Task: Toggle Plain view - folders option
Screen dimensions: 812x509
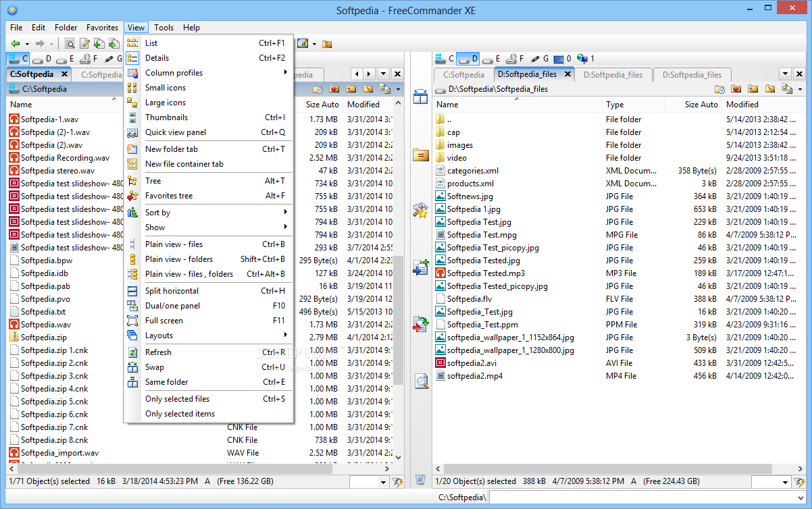Action: point(209,259)
